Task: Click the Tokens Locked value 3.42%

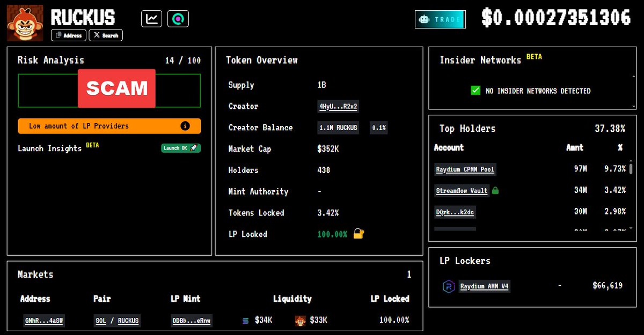Action: coord(328,213)
